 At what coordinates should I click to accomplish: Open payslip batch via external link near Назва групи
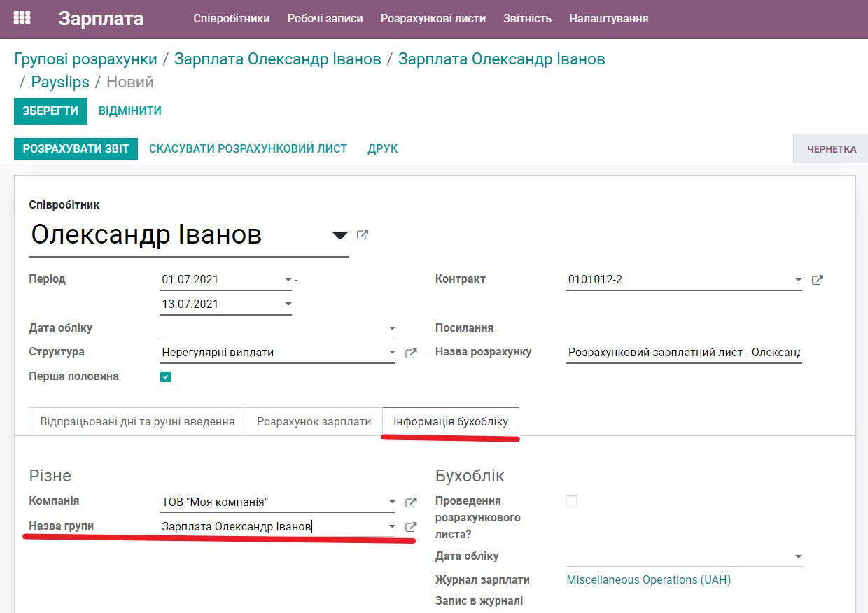pyautogui.click(x=411, y=526)
